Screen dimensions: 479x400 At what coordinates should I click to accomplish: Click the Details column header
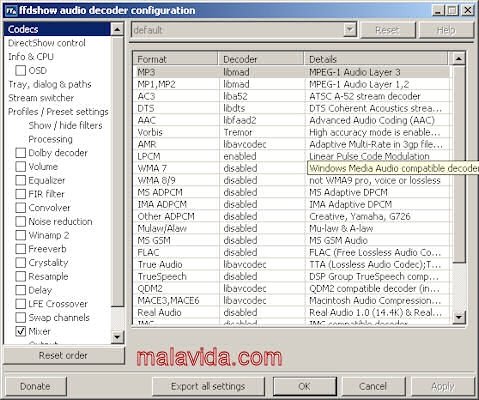click(376, 59)
